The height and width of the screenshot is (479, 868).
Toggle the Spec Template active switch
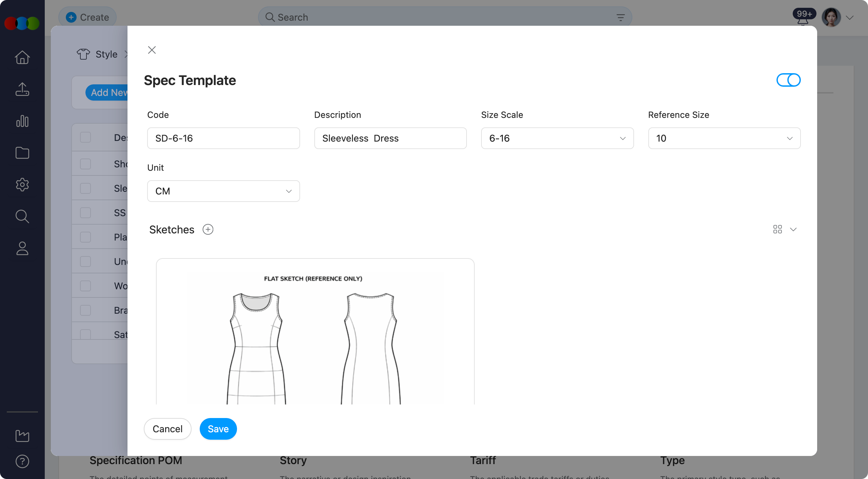[x=788, y=80]
